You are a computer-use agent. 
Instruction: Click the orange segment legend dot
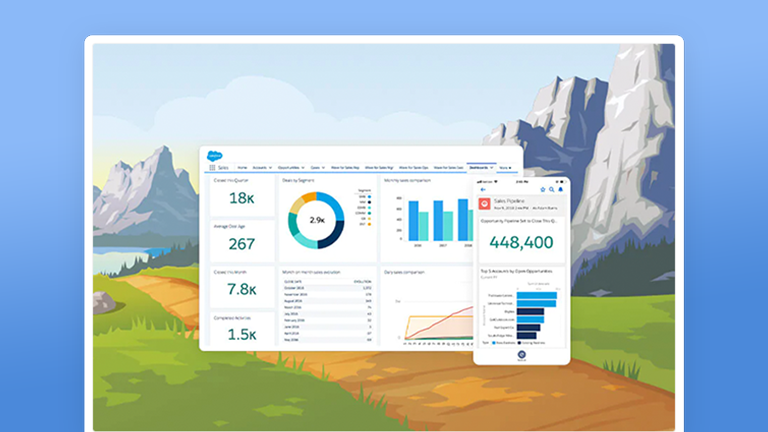pos(369,224)
